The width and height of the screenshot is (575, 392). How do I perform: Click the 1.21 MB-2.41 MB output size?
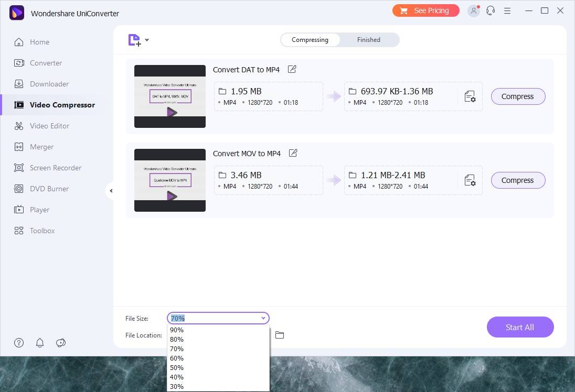(393, 175)
